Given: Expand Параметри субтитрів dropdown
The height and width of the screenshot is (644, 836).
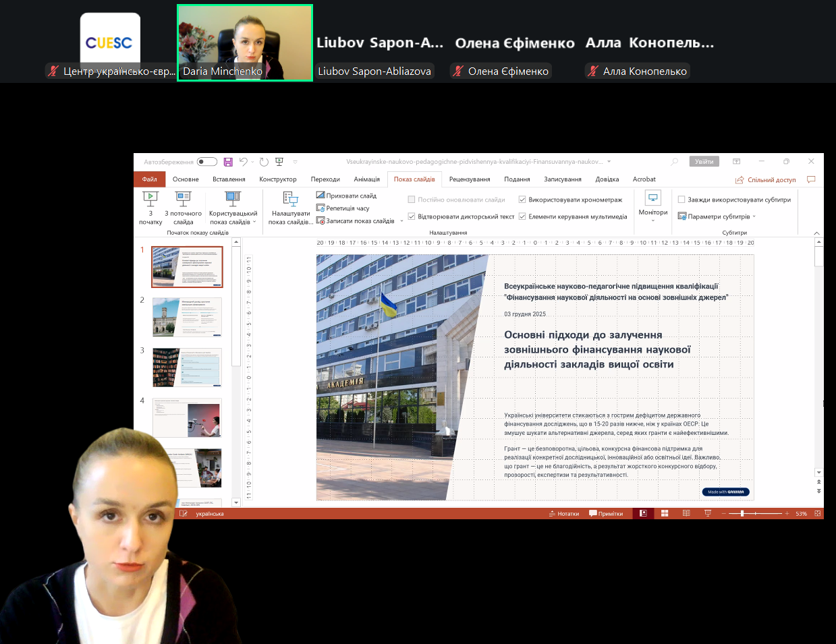Looking at the screenshot, I should [754, 216].
